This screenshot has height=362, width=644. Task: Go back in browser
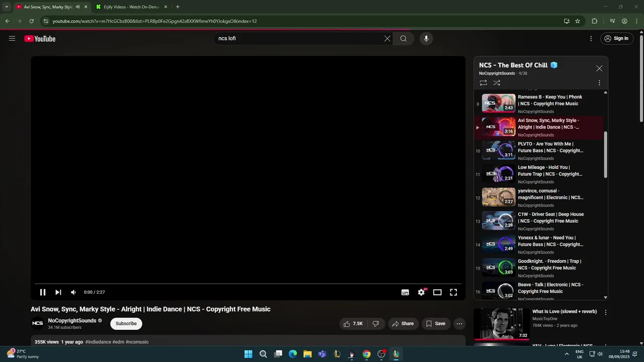click(x=7, y=21)
